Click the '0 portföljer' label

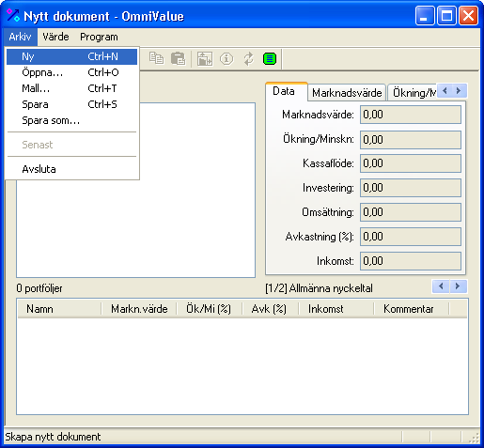tap(39, 288)
